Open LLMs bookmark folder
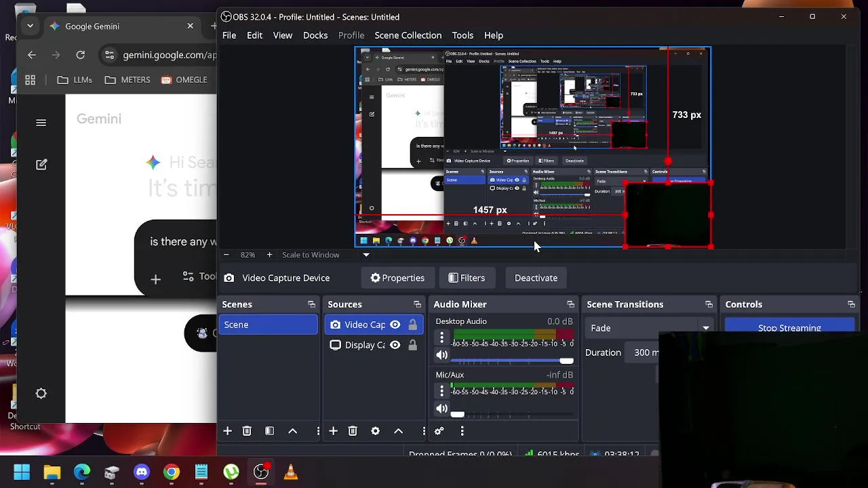Screen dimensions: 868x488 click(75, 80)
